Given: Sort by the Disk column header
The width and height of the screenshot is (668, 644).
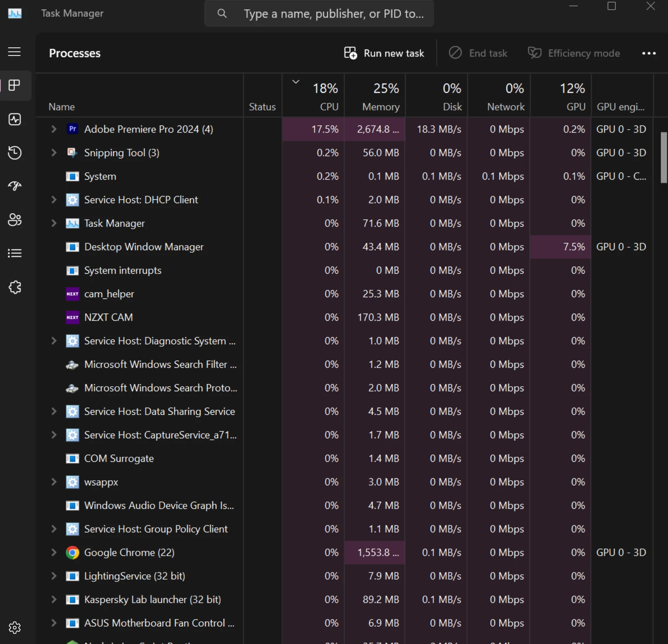Looking at the screenshot, I should (x=437, y=96).
